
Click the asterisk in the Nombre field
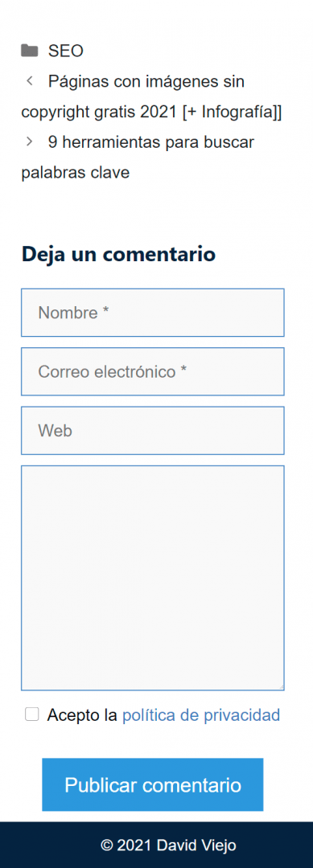click(x=105, y=311)
